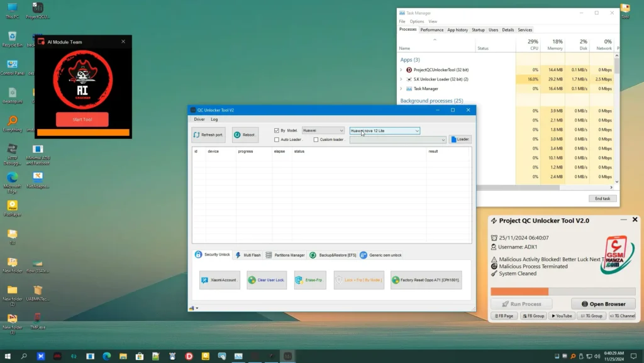This screenshot has height=363, width=644.
Task: Enable the Auto Loader option
Action: pyautogui.click(x=277, y=139)
